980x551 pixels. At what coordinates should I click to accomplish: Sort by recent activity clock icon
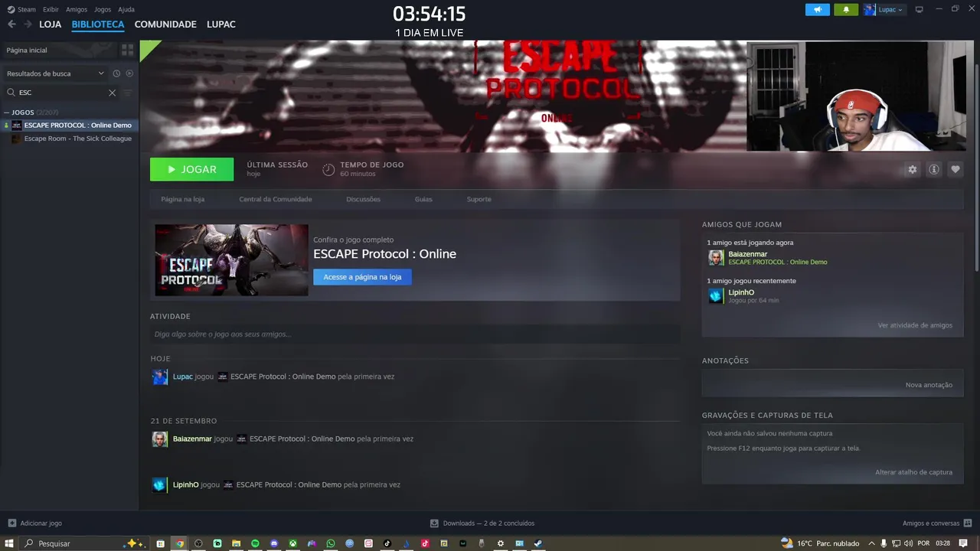[x=116, y=73]
